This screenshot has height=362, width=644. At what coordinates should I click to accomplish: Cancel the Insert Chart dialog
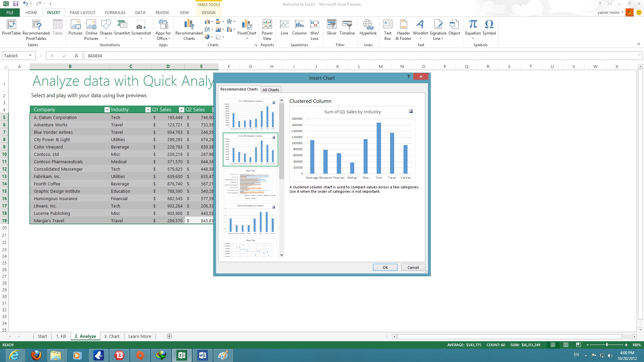click(x=413, y=267)
